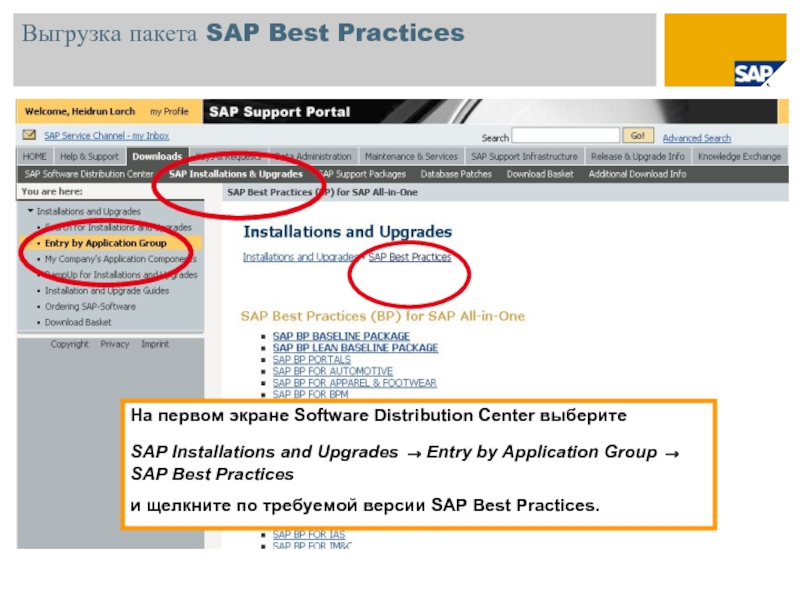Click the Copyright footer link
800x600 pixels.
tap(69, 344)
